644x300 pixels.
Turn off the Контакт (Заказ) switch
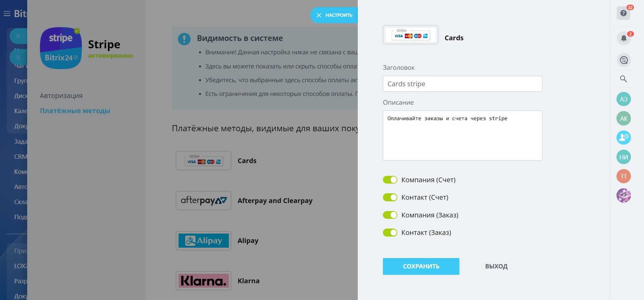(x=390, y=233)
